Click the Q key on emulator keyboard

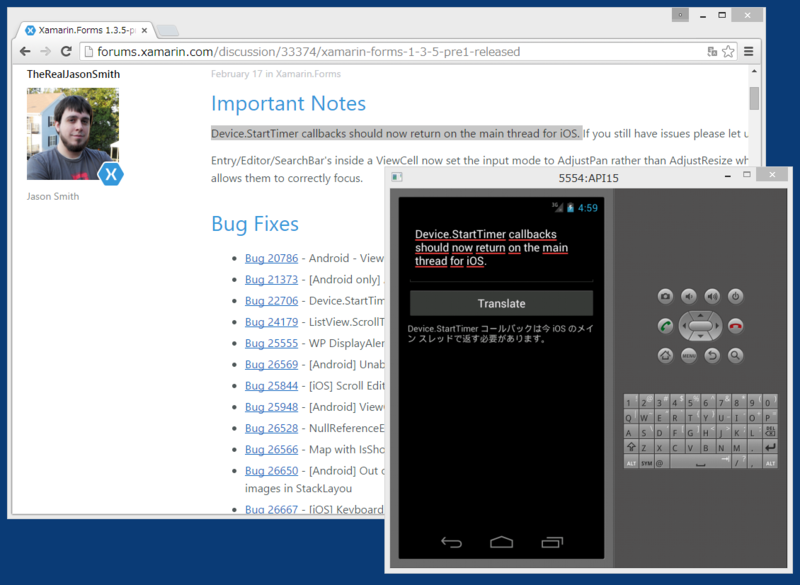pos(631,417)
